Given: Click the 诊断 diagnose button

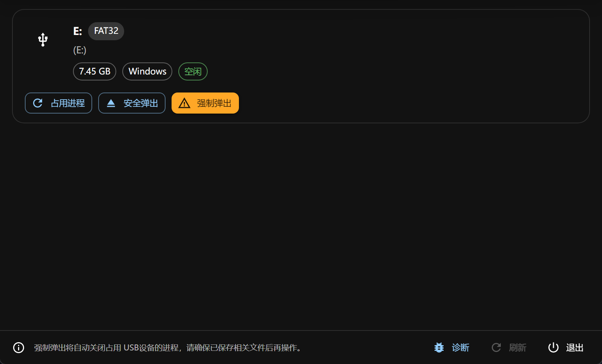Looking at the screenshot, I should (x=451, y=347).
